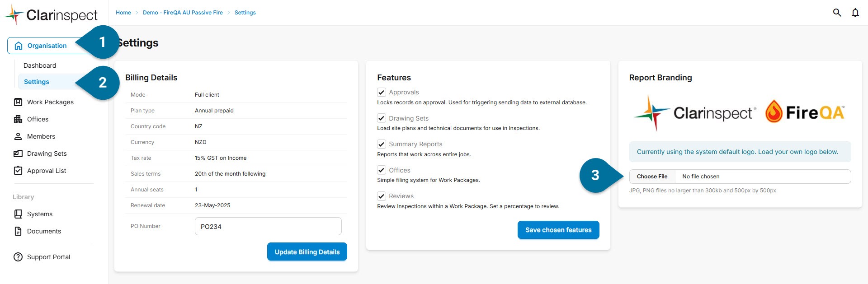Click Choose File to upload a logo

[652, 177]
